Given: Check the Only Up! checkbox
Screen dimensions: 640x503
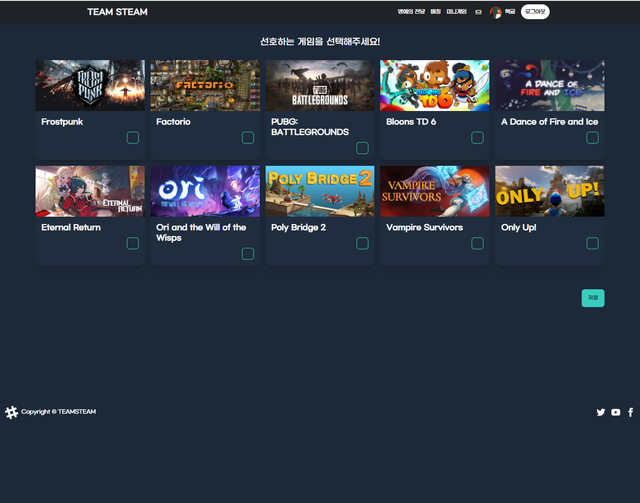Looking at the screenshot, I should click(593, 243).
